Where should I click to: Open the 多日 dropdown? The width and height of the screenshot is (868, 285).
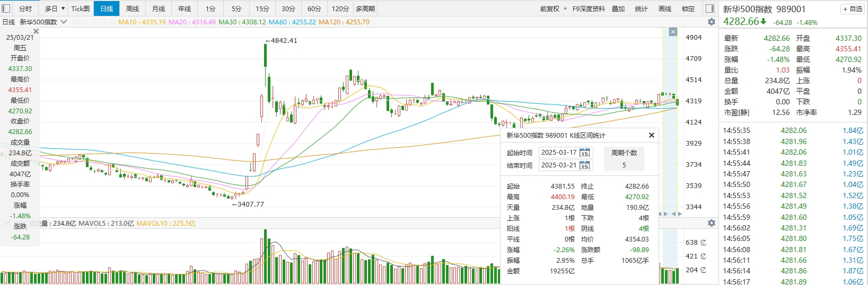[x=55, y=8]
